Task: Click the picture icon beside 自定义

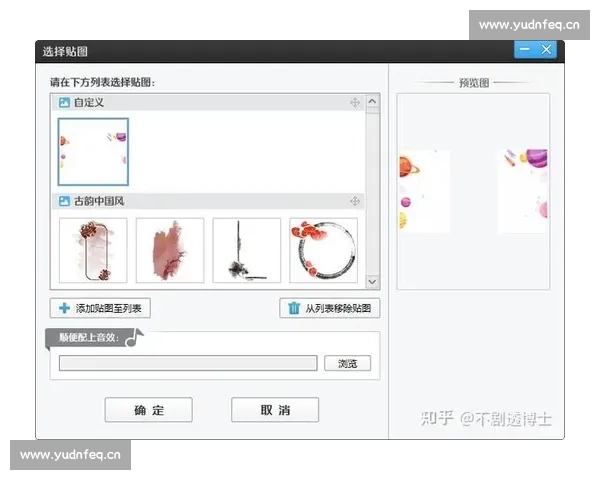Action: [x=64, y=103]
